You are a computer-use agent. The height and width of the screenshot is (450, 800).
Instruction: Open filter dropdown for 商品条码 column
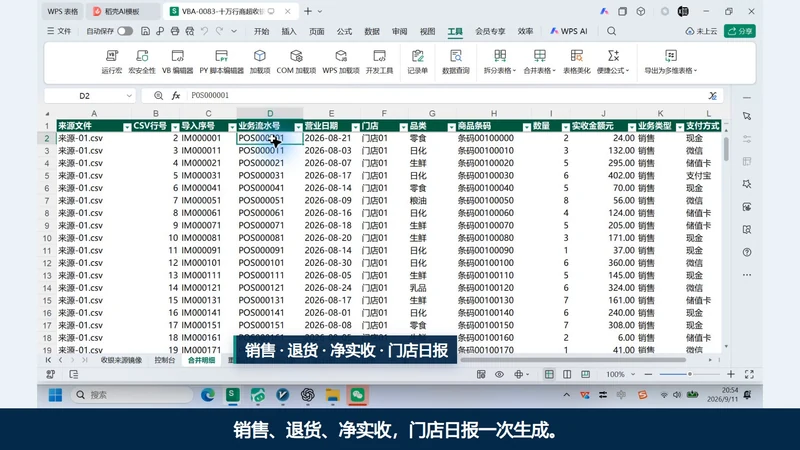pos(527,127)
